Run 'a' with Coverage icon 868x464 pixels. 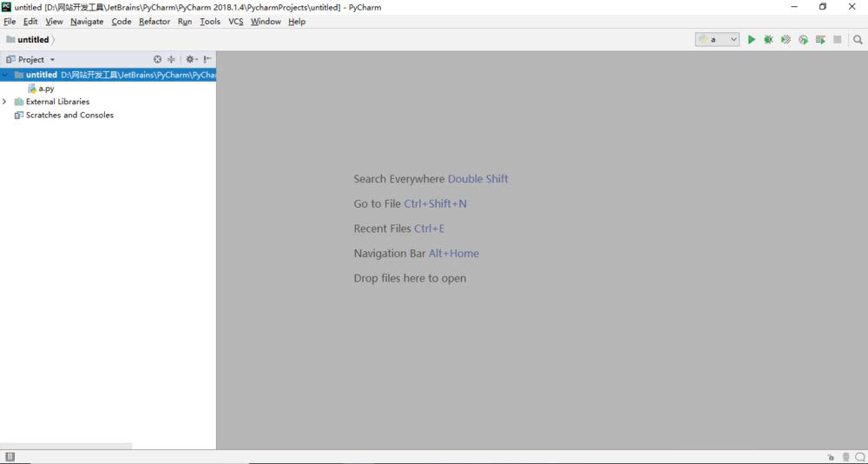click(786, 40)
